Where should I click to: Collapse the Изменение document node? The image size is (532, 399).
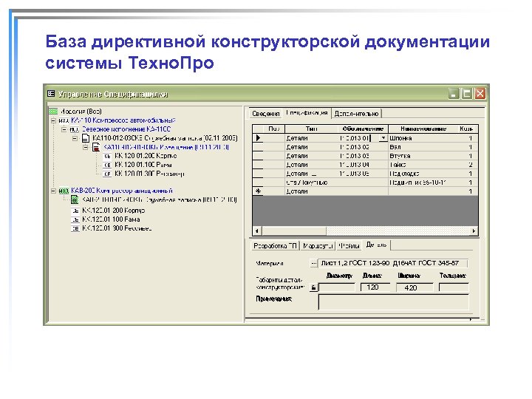[x=86, y=147]
